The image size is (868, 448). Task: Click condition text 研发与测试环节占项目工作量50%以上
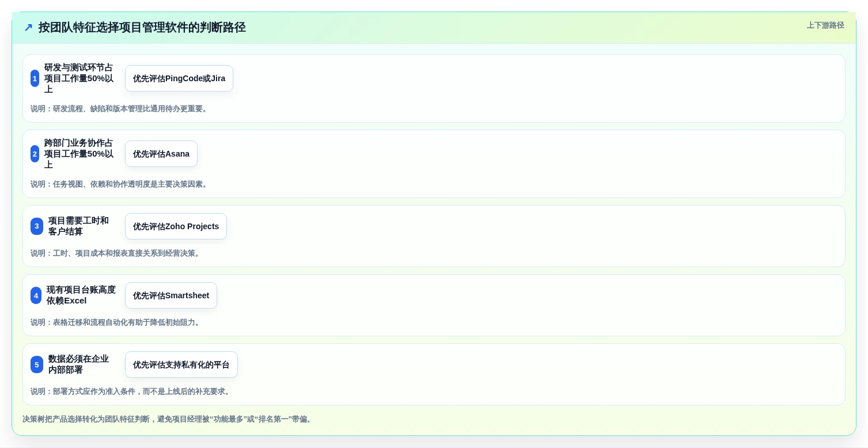click(79, 78)
